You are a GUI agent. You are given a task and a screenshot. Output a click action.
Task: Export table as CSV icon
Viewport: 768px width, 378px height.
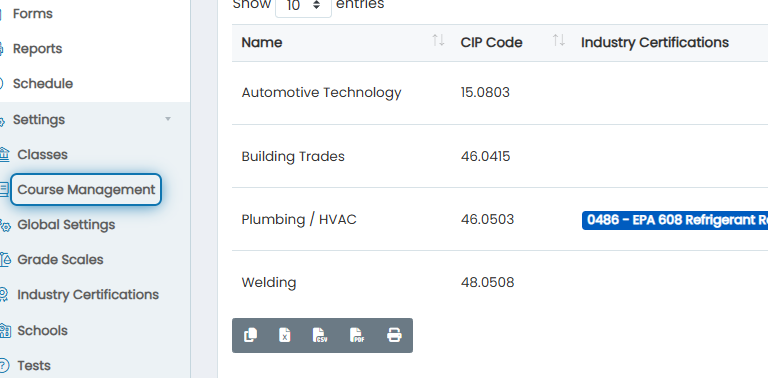tap(320, 335)
